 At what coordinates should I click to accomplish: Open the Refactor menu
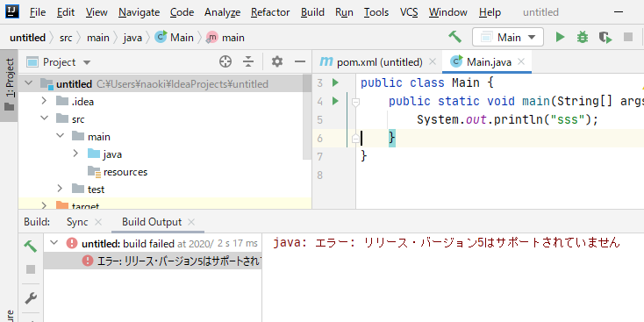(270, 12)
